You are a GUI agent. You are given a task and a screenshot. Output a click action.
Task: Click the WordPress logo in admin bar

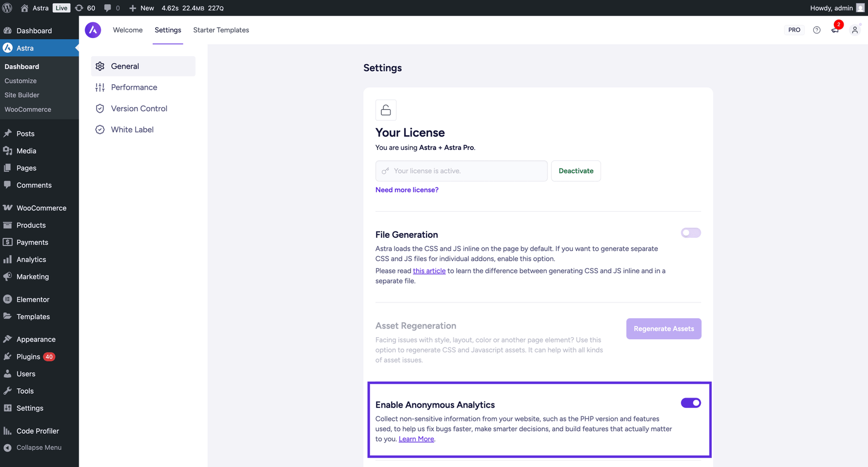pyautogui.click(x=8, y=8)
